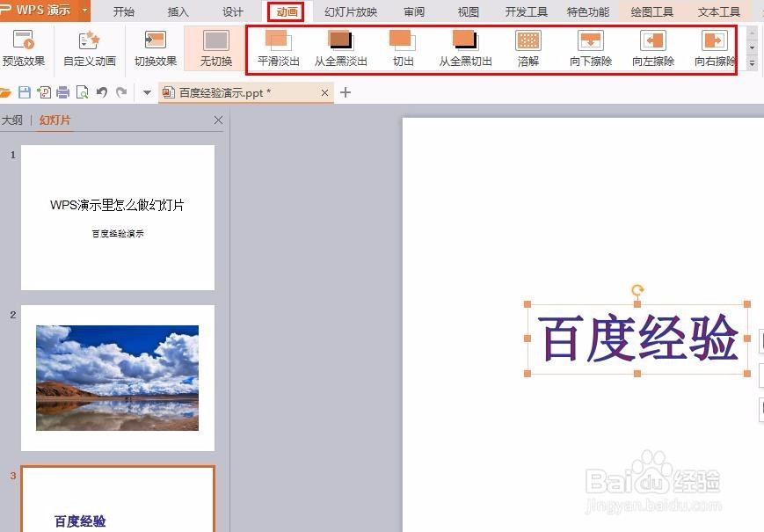Select slide 2 thumbnail with landscape photo
This screenshot has height=532, width=764.
click(x=118, y=378)
